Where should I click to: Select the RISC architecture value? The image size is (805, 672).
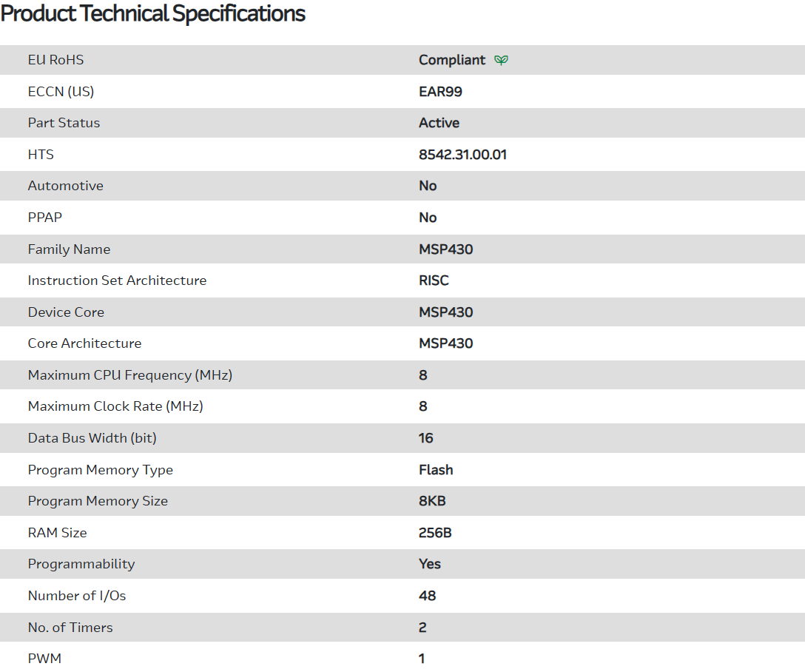point(434,280)
